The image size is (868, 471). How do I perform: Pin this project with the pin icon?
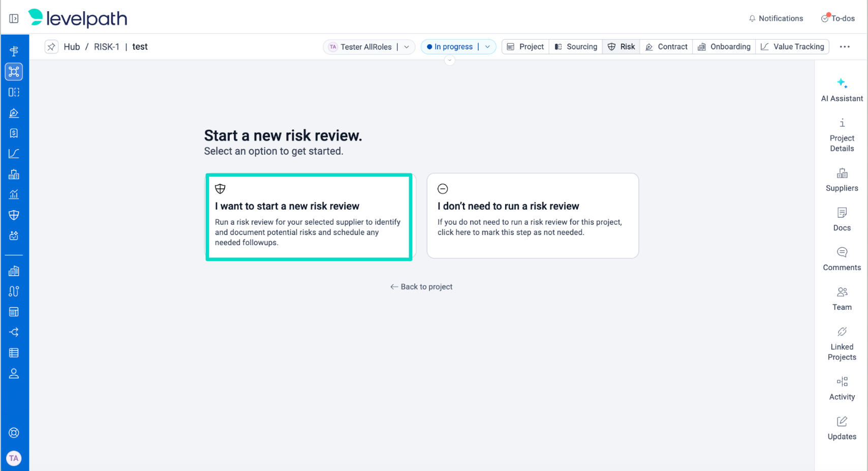tap(51, 47)
